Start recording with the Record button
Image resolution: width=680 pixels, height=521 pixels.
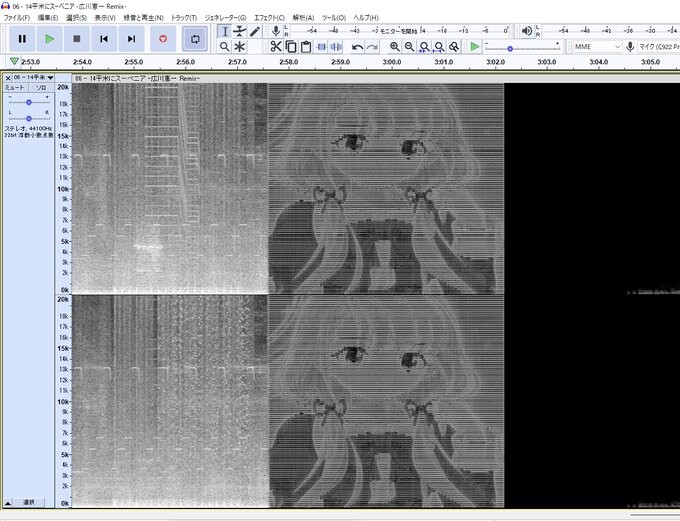click(163, 39)
